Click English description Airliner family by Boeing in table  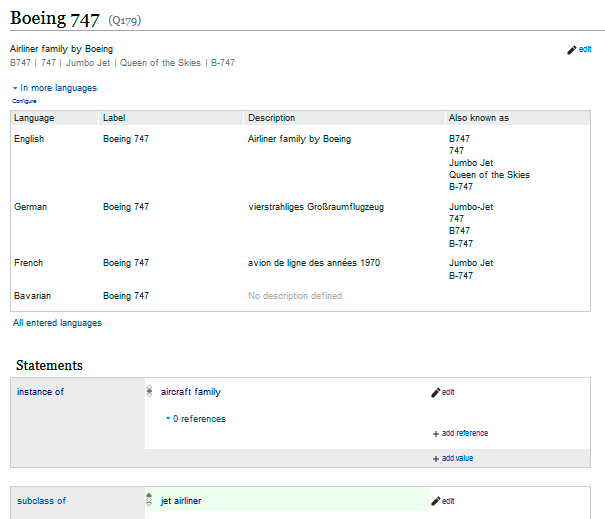tap(299, 139)
